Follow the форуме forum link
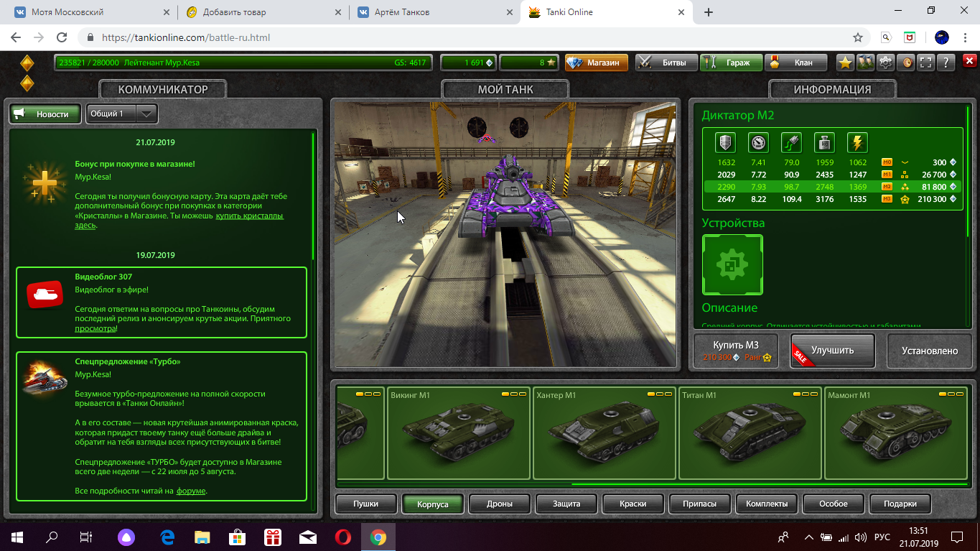The image size is (980, 551). click(x=191, y=491)
